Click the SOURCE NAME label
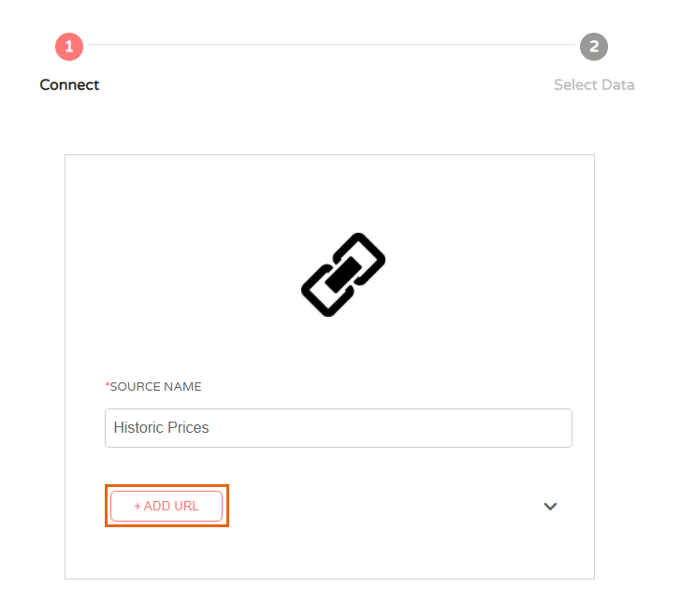This screenshot has height=616, width=696. pos(155,387)
